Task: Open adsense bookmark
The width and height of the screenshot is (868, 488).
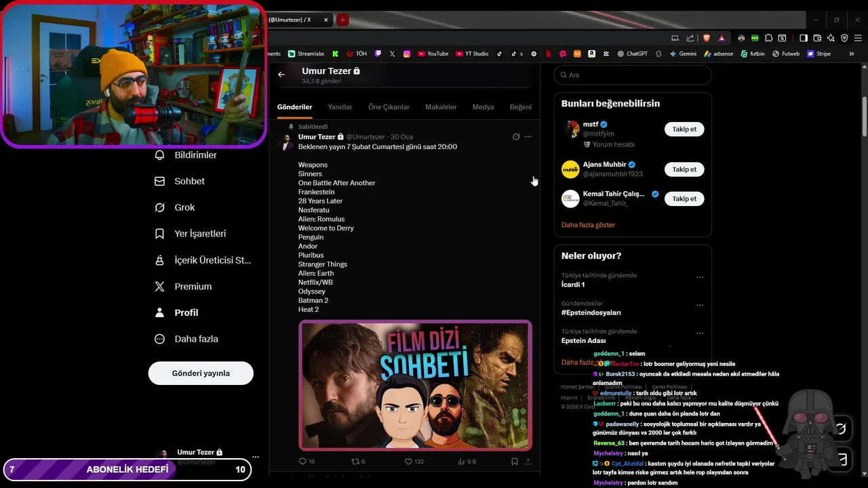Action: click(x=718, y=54)
